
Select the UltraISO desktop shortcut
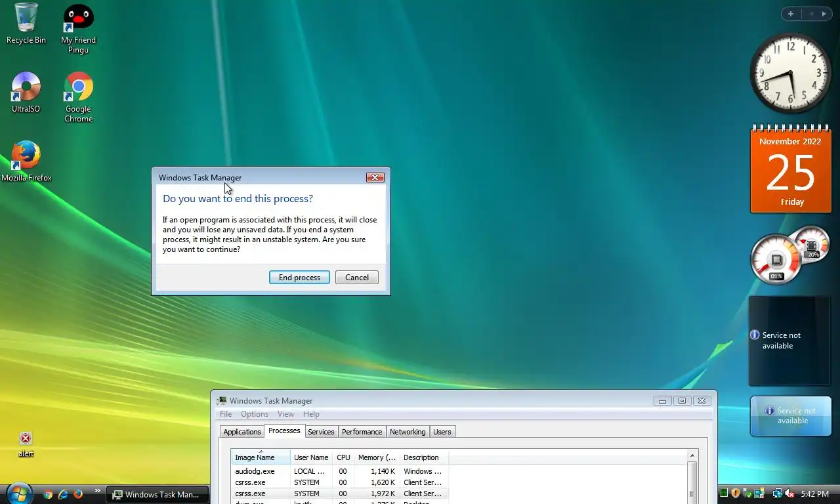(x=26, y=93)
